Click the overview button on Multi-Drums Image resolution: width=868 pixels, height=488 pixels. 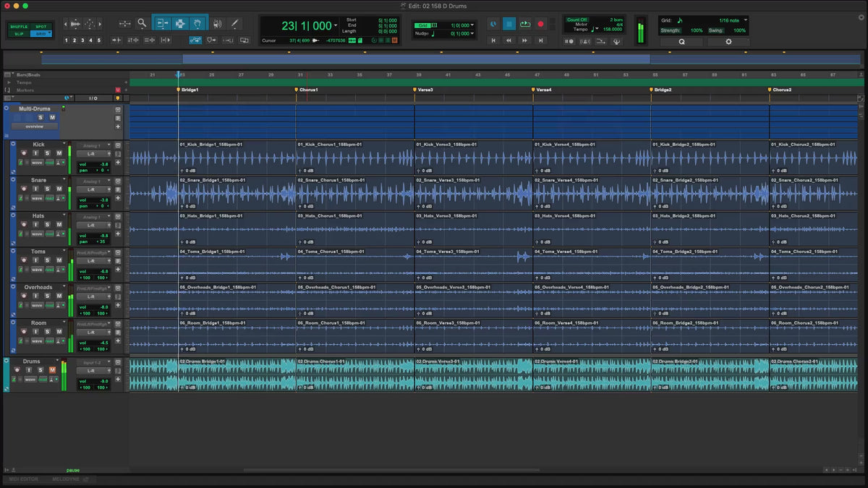pyautogui.click(x=34, y=127)
